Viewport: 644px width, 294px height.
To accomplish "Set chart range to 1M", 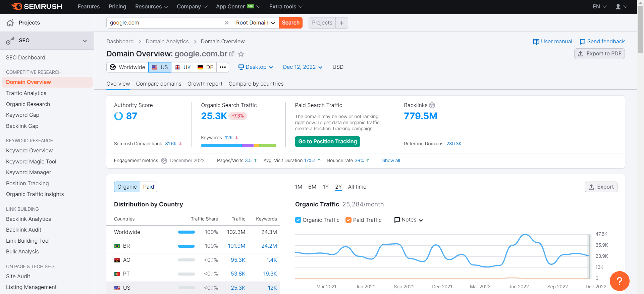I will [299, 187].
